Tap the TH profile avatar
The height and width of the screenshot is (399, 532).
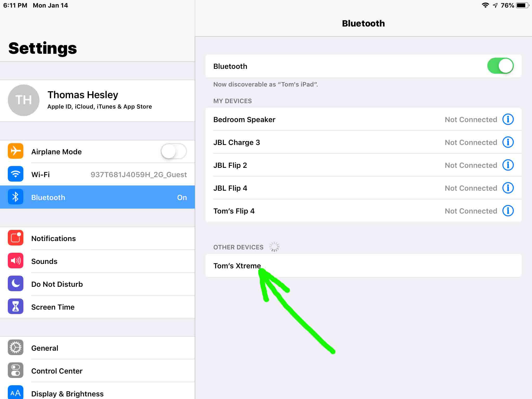(x=24, y=100)
